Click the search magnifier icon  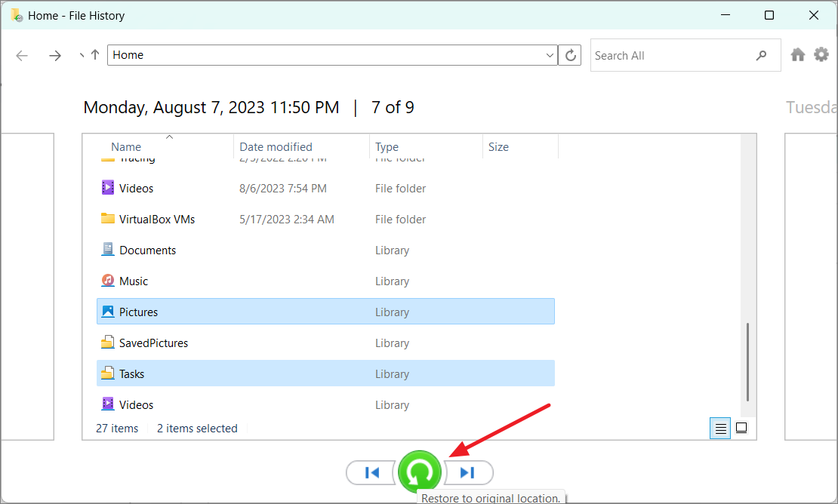(762, 55)
